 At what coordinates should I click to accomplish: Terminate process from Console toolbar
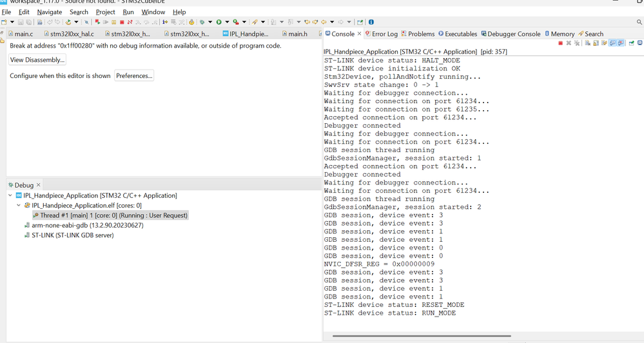pyautogui.click(x=561, y=43)
